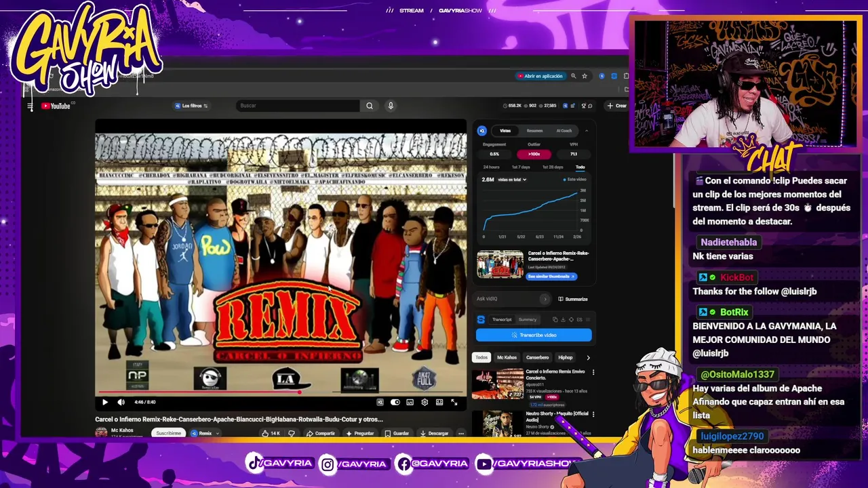Select the Hiphop chip
This screenshot has width=868, height=488.
click(x=566, y=357)
